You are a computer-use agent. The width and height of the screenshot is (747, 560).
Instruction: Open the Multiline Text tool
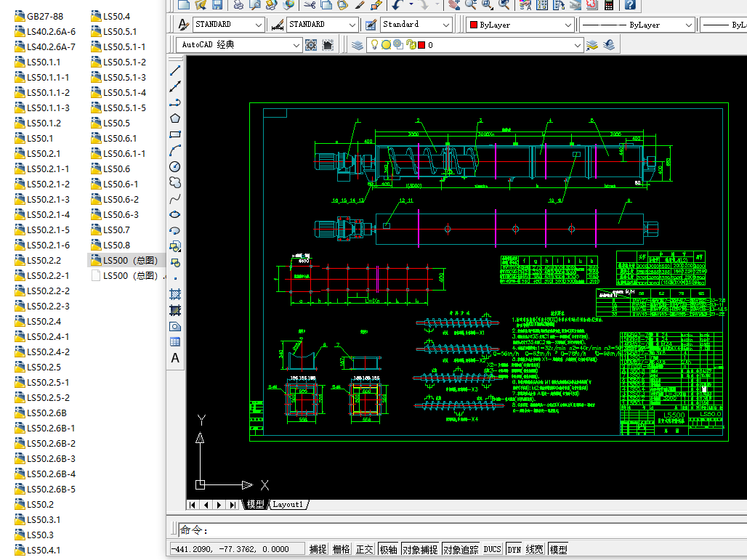click(175, 358)
